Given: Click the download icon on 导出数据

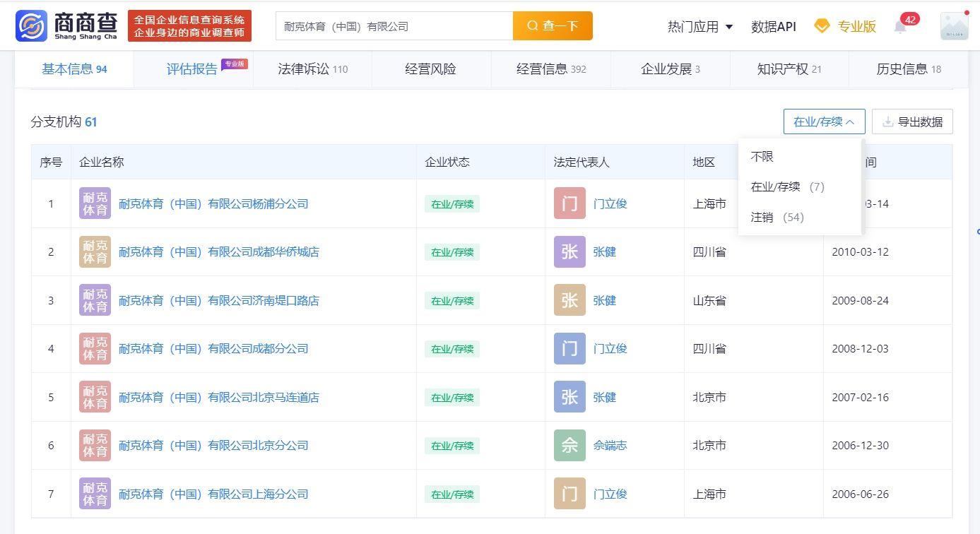Looking at the screenshot, I should [x=887, y=121].
